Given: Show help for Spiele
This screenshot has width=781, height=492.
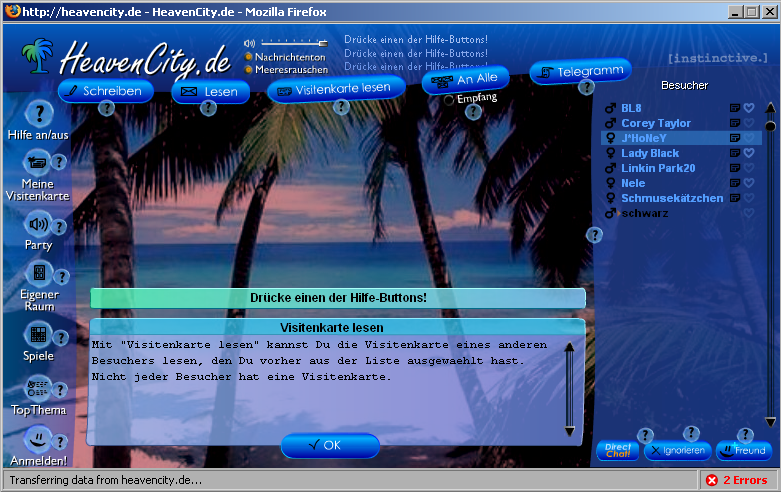Looking at the screenshot, I should [61, 338].
